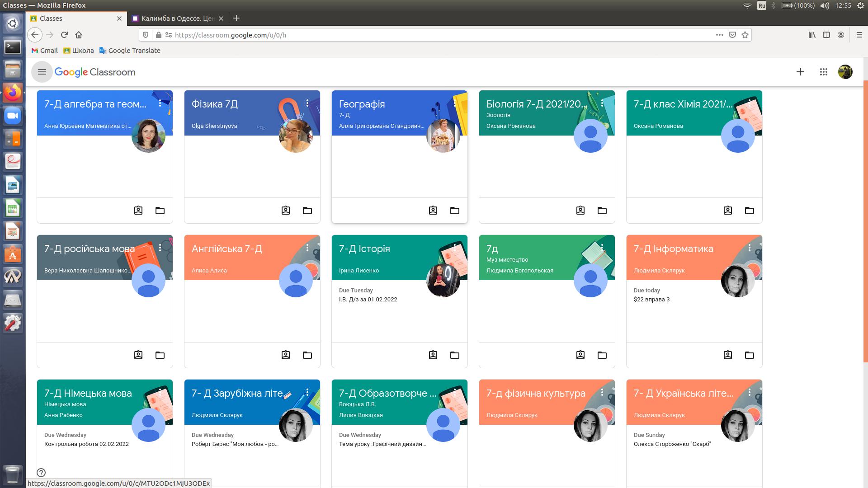Open the Google apps grid

pos(823,72)
